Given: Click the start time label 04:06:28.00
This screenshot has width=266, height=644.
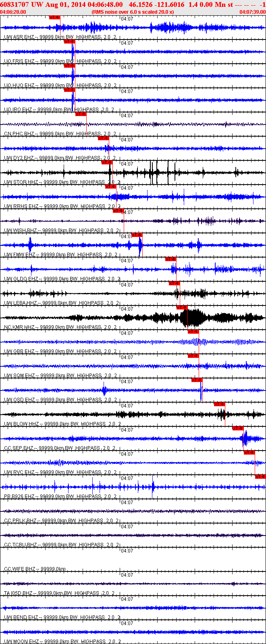Looking at the screenshot, I should click(13, 12).
